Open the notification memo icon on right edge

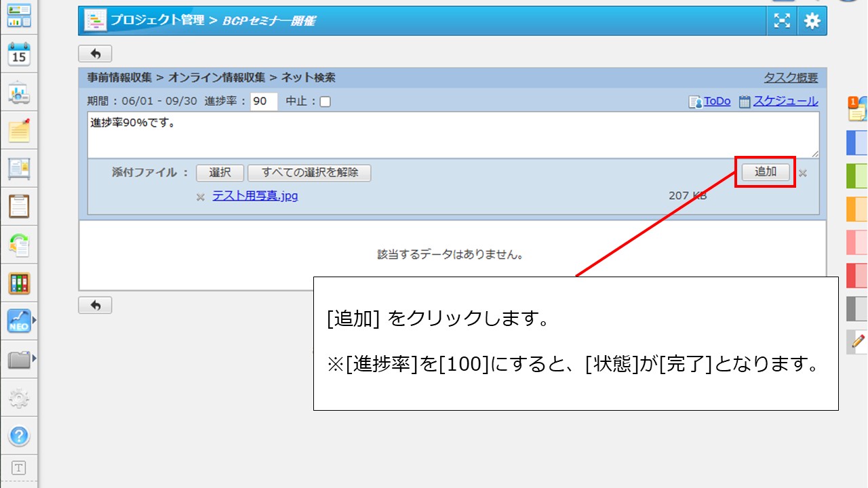click(857, 109)
